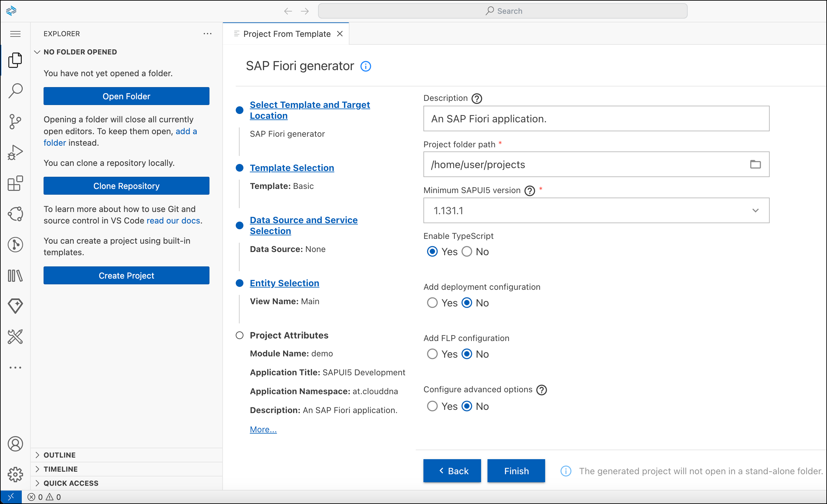The image size is (827, 504).
Task: Open the Minimum SAPUI5 version dropdown
Action: (756, 211)
